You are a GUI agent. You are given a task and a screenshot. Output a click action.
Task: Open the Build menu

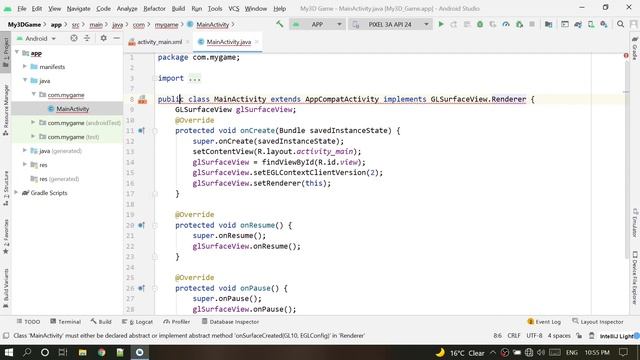[178, 8]
